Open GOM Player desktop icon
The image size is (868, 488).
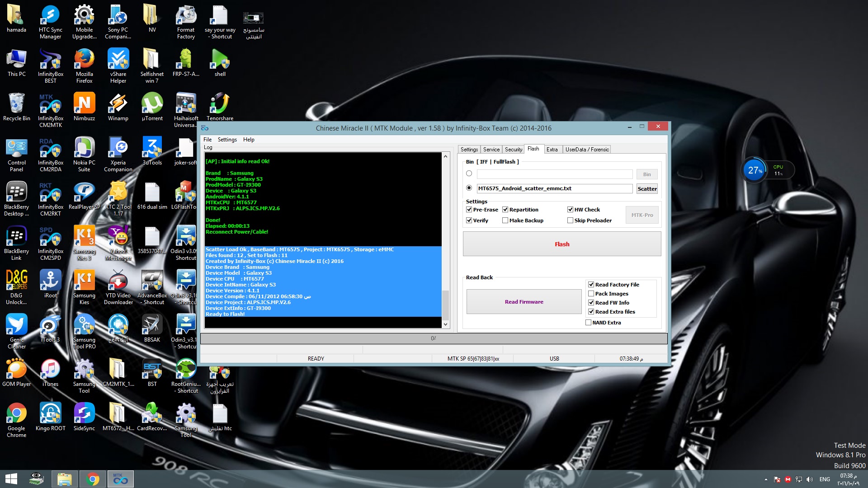tap(16, 373)
